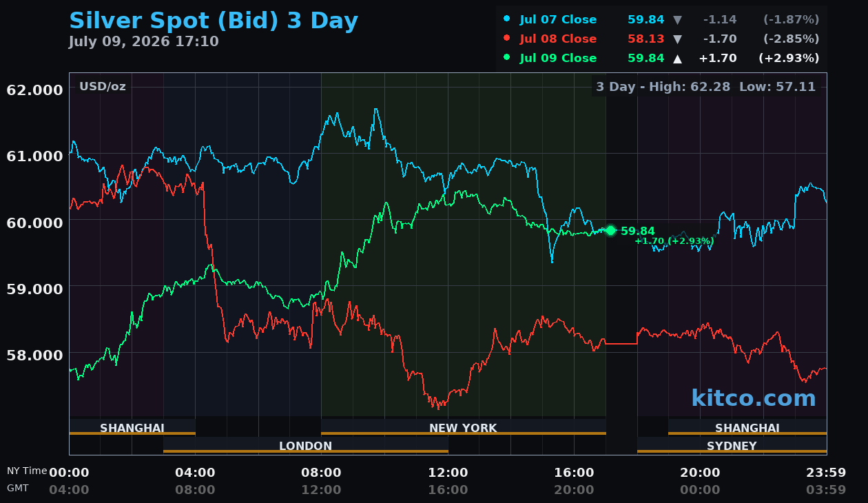
Task: Click the right SHANGHAI session bar
Action: pyautogui.click(x=747, y=428)
